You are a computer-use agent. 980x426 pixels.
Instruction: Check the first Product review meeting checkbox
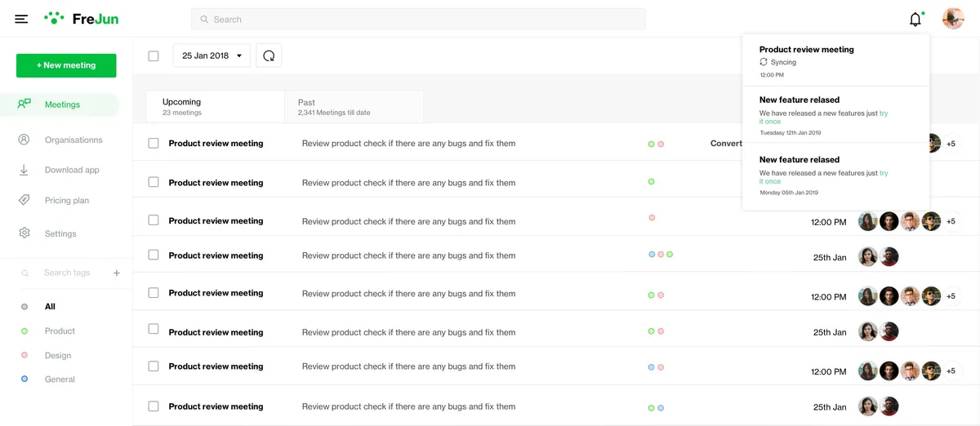click(154, 144)
